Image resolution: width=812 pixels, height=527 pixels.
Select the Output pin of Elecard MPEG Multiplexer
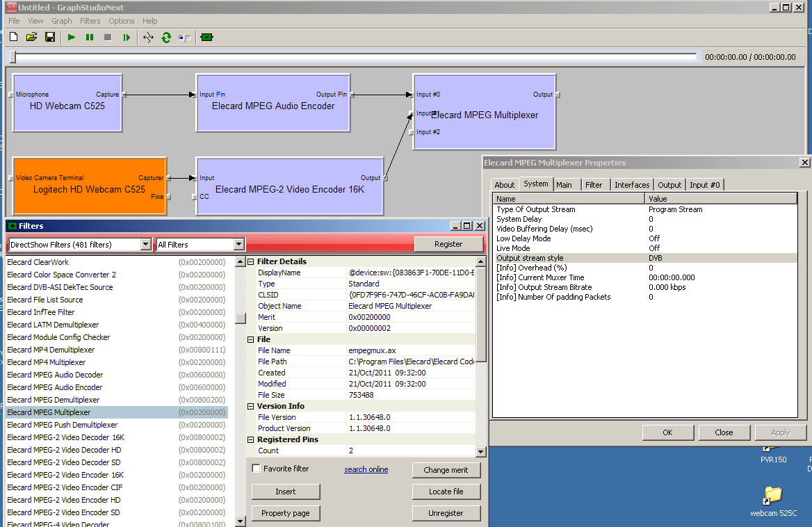558,95
